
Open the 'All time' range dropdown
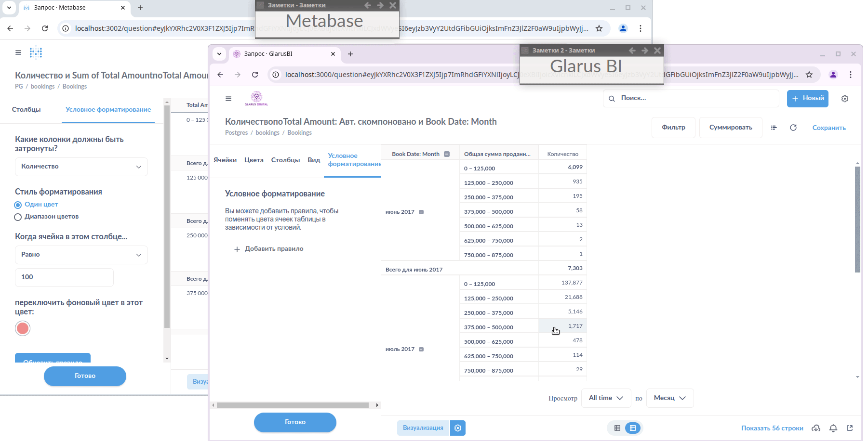coord(606,398)
